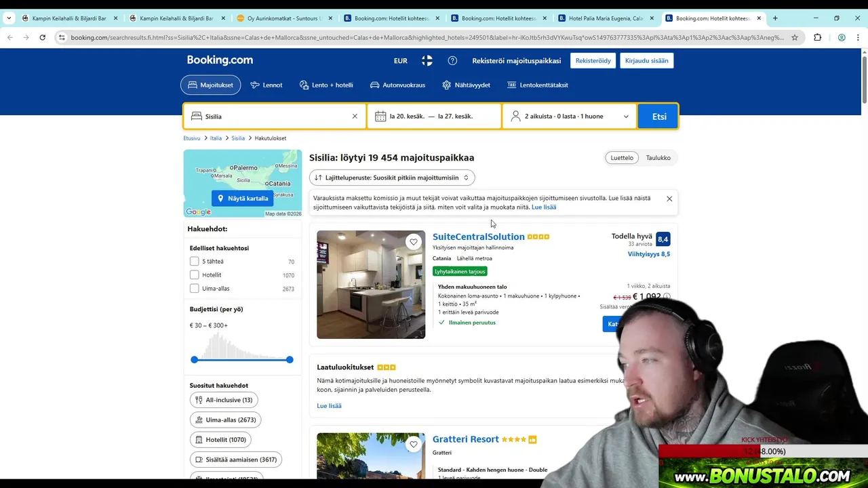The height and width of the screenshot is (488, 868).
Task: Open the tab search dropdown arrow
Action: tap(8, 18)
